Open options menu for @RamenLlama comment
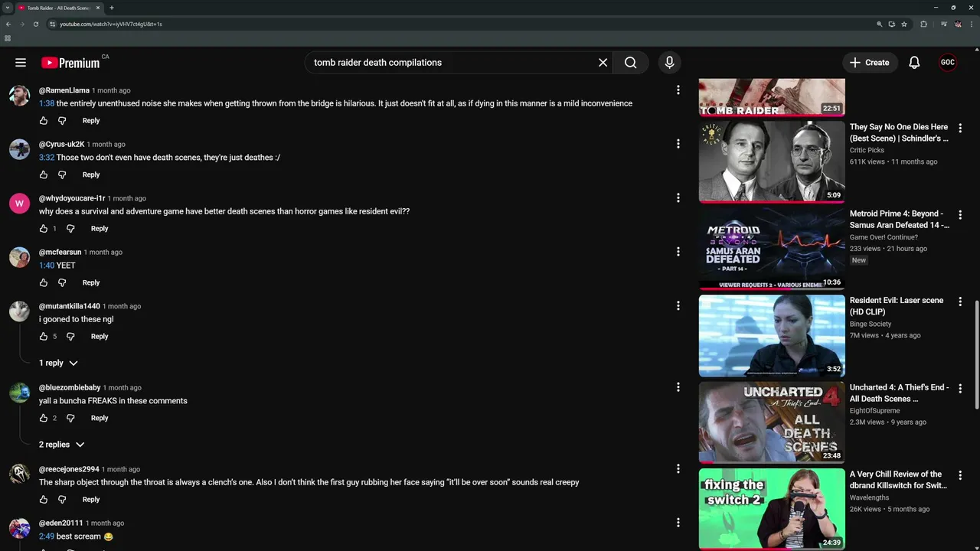 (678, 90)
